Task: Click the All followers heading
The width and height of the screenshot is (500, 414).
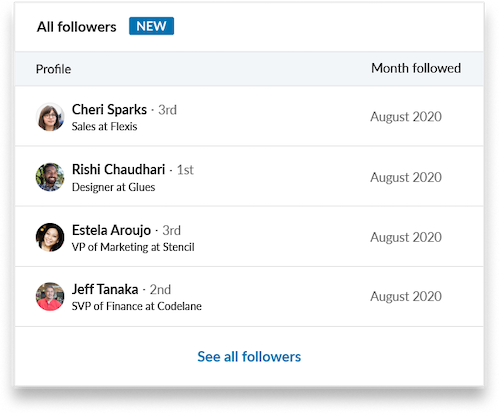Action: click(x=77, y=27)
